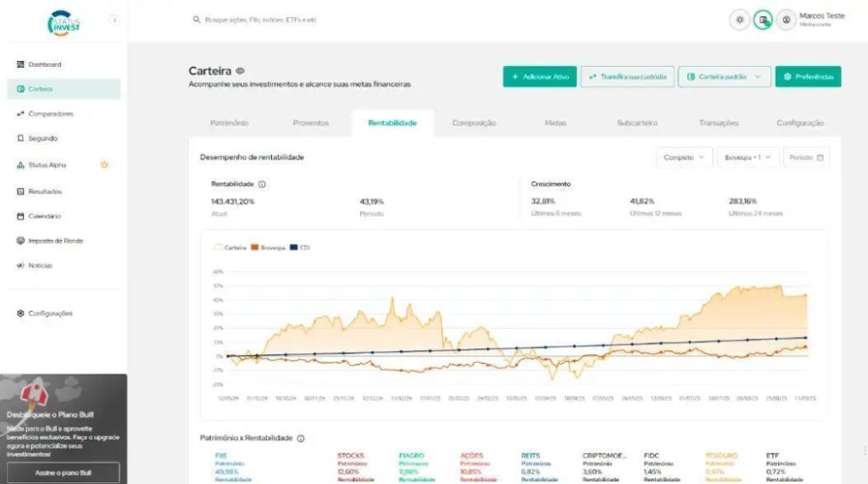Open Dashboard from the sidebar
The width and height of the screenshot is (868, 484).
coord(44,64)
